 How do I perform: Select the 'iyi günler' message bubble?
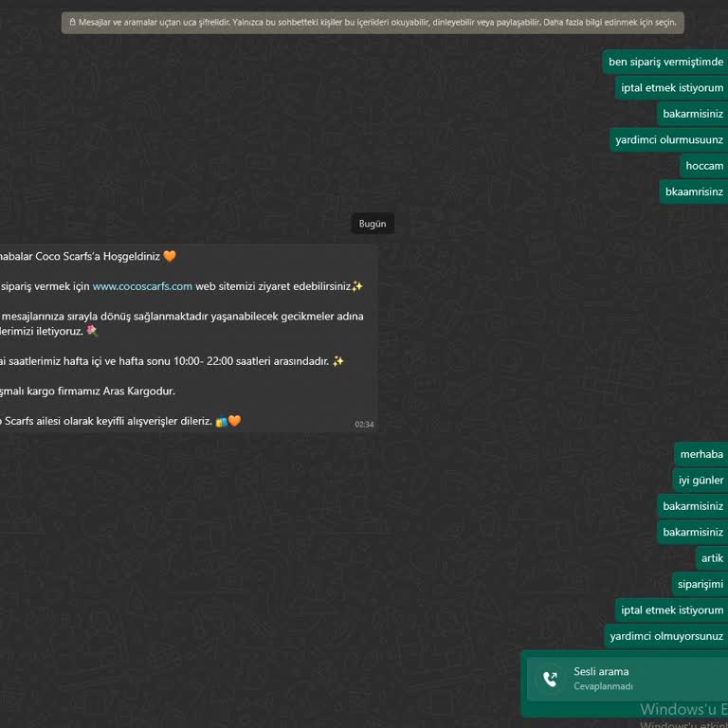(701, 480)
